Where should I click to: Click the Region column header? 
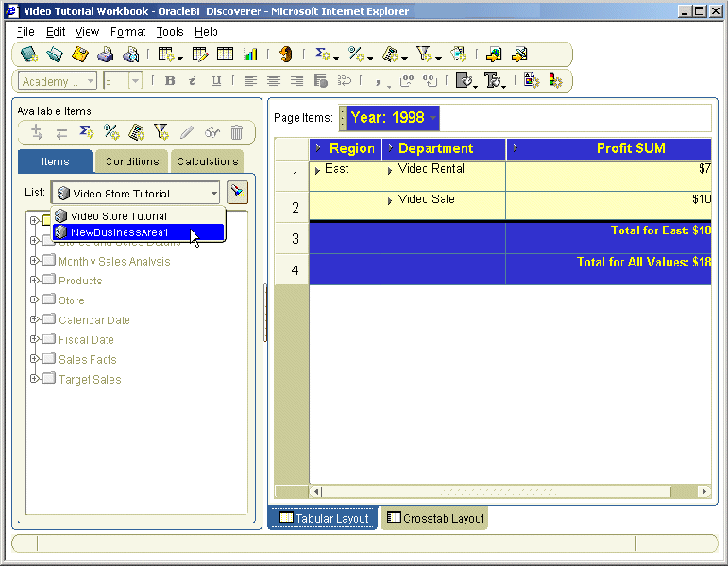tap(346, 148)
